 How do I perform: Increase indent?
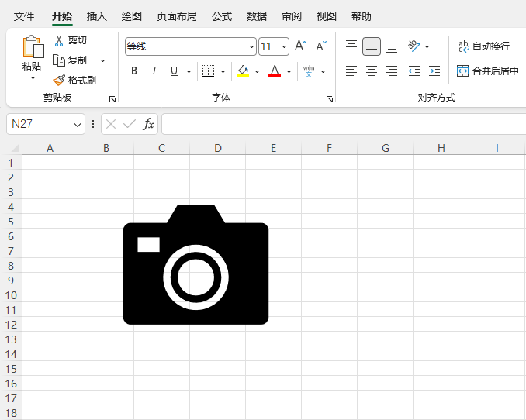tap(434, 71)
